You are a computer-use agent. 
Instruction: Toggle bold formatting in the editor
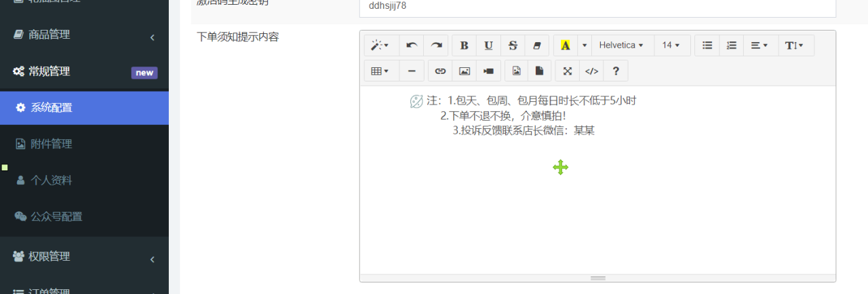(x=465, y=45)
